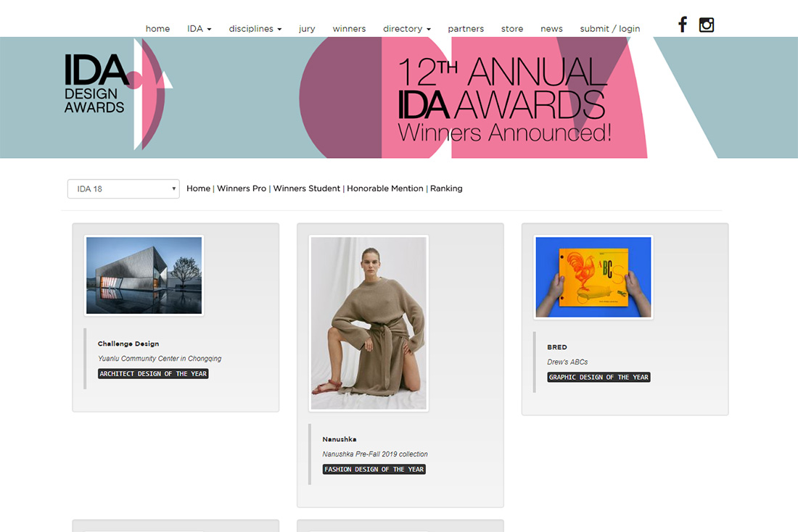
Task: Expand the directory navigation dropdown
Action: tap(406, 29)
